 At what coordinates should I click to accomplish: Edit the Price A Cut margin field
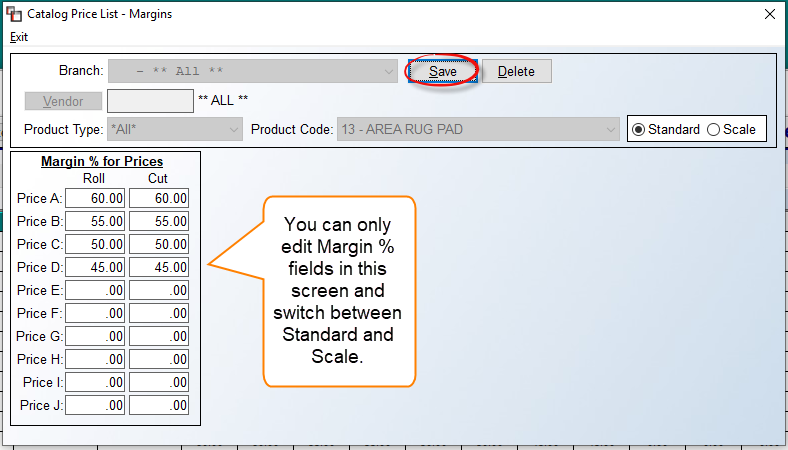[159, 198]
